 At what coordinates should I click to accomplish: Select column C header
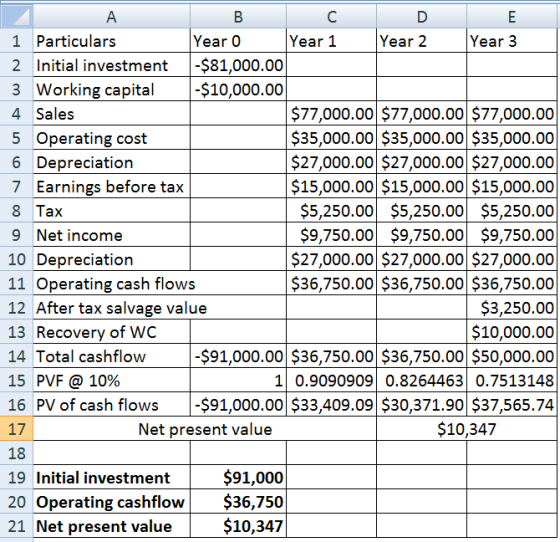pos(331,16)
